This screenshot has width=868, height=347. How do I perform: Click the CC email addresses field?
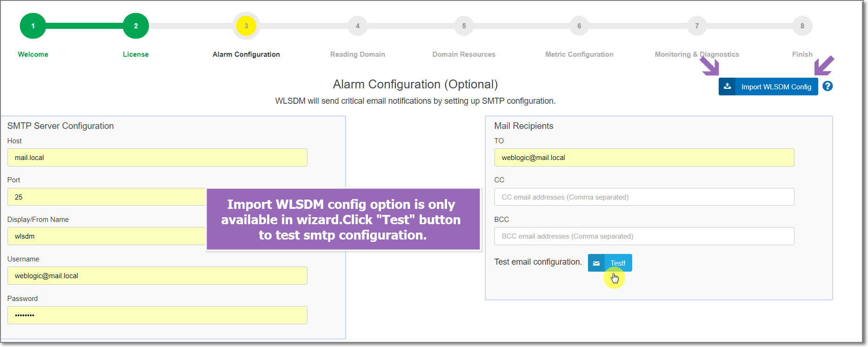point(644,197)
